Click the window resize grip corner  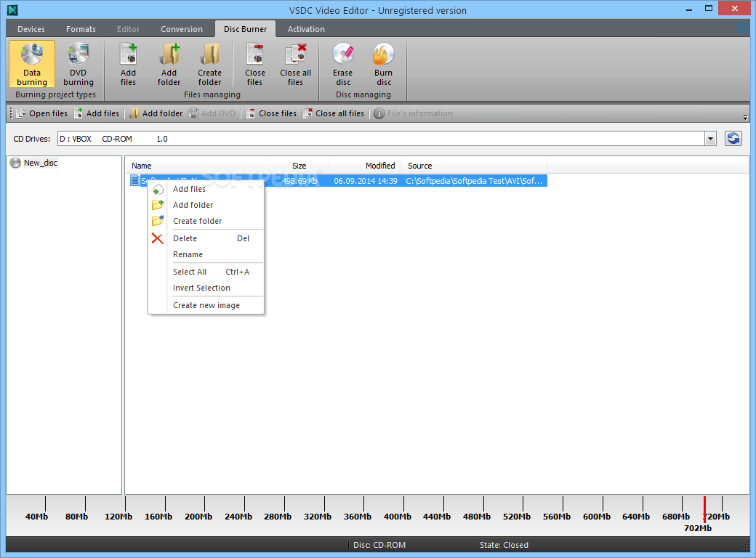tap(746, 546)
